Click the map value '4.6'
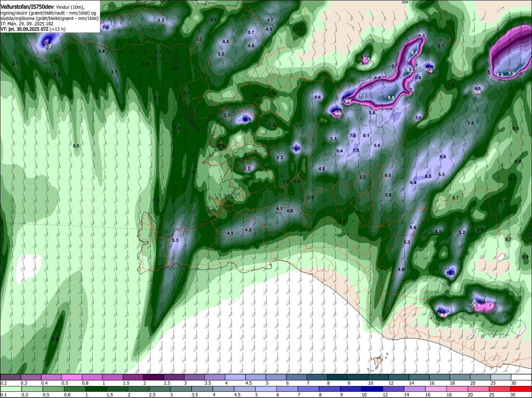Image resolution: width=532 pixels, height=398 pixels. point(251,46)
